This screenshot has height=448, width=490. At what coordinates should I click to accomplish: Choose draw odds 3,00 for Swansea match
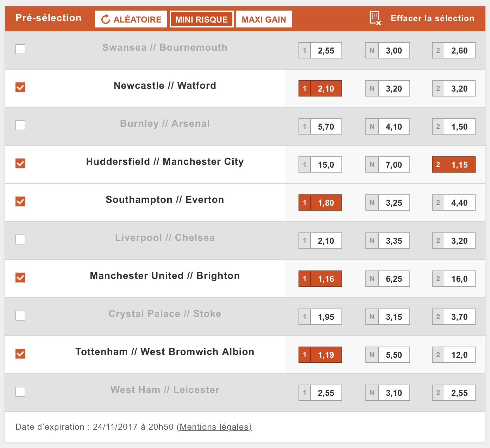tap(388, 51)
